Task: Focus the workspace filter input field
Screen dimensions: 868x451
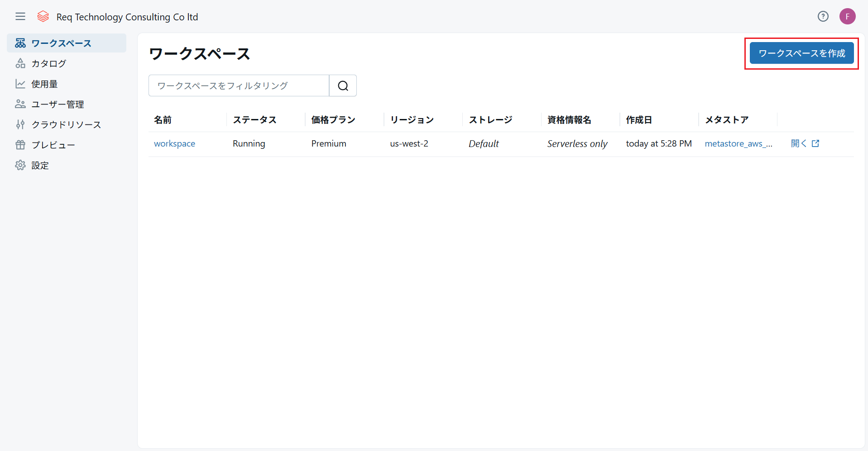Action: (239, 85)
